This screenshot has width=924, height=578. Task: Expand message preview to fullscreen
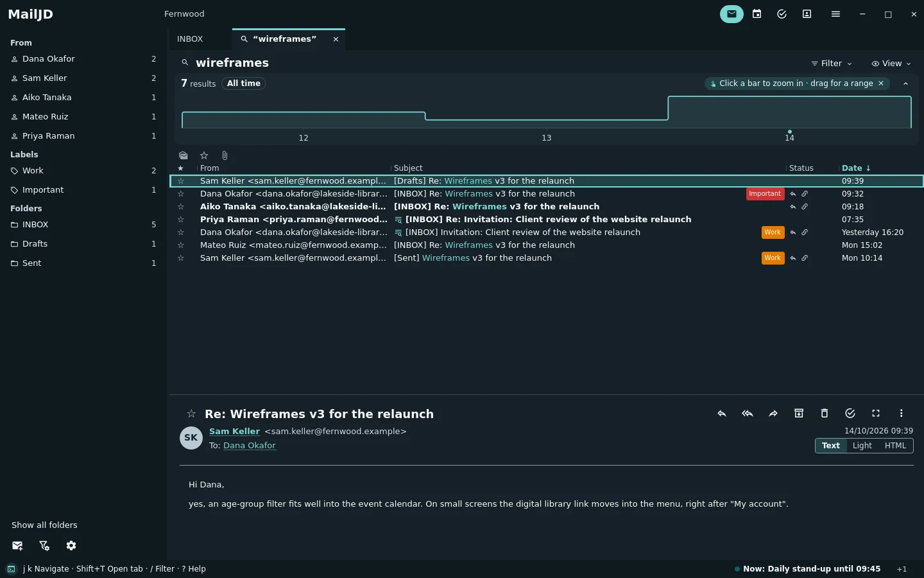pos(876,414)
